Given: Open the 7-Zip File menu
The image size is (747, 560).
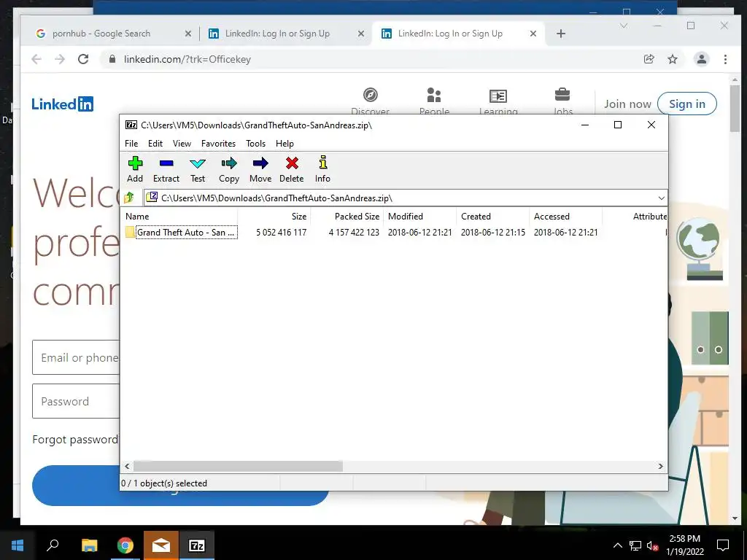Looking at the screenshot, I should (131, 144).
